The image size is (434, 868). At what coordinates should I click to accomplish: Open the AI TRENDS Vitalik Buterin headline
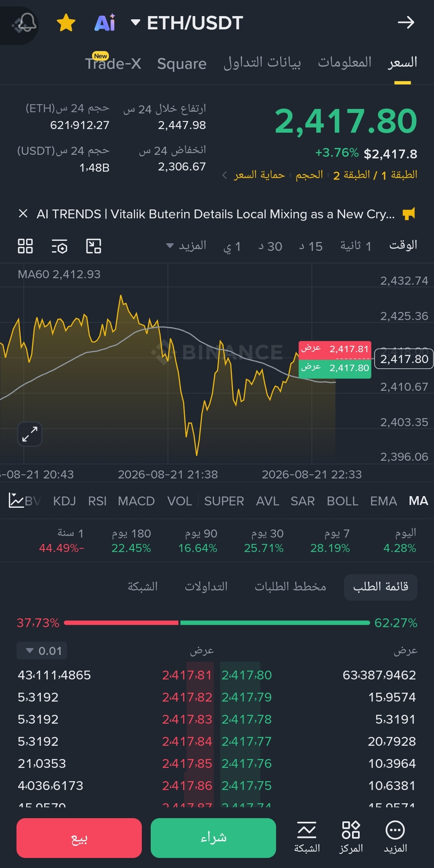tap(215, 214)
